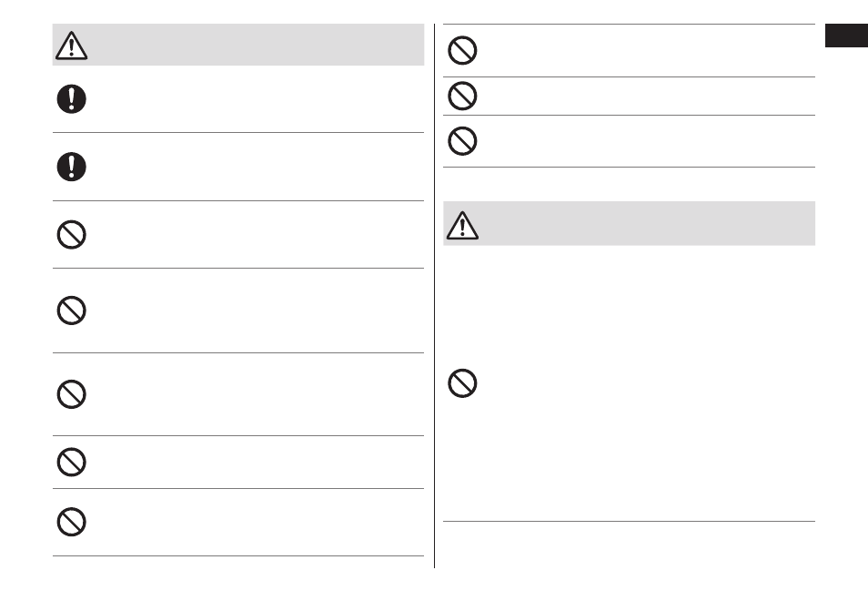Screen dimensions: 868x611
Task: Select the topmost prohibition icon in right column
Action: pos(462,50)
